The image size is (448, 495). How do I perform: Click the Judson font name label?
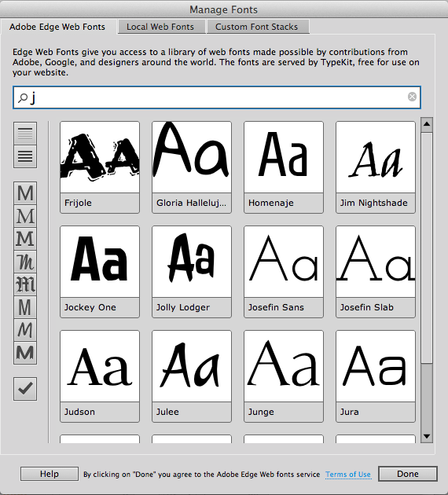coord(79,412)
